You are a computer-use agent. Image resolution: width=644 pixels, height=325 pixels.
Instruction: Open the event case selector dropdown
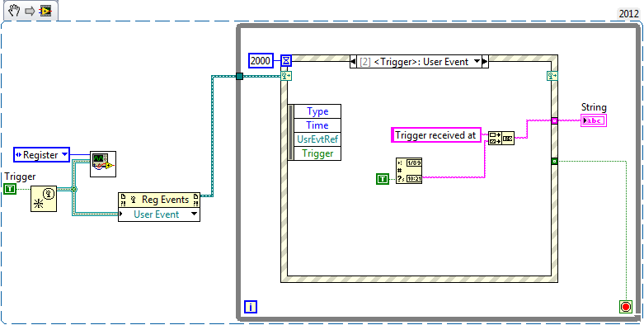coord(477,62)
